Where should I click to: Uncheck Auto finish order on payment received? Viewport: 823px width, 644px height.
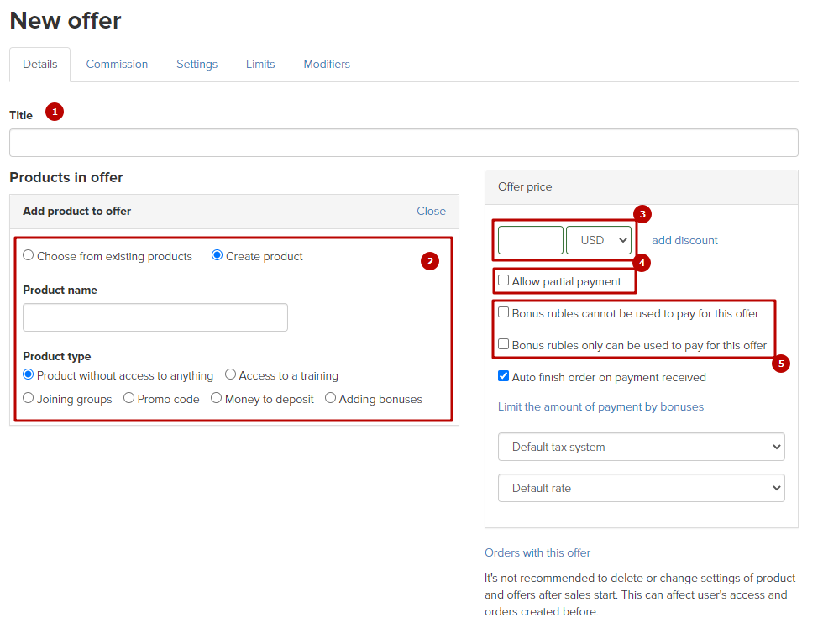click(x=503, y=376)
